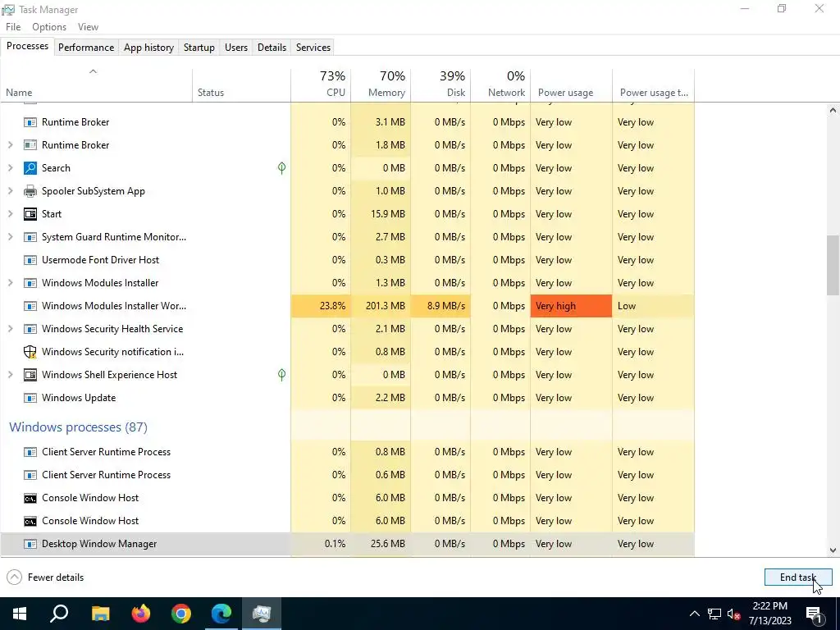Expand the Windows Security Health Service group
Image resolution: width=840 pixels, height=630 pixels.
click(10, 329)
